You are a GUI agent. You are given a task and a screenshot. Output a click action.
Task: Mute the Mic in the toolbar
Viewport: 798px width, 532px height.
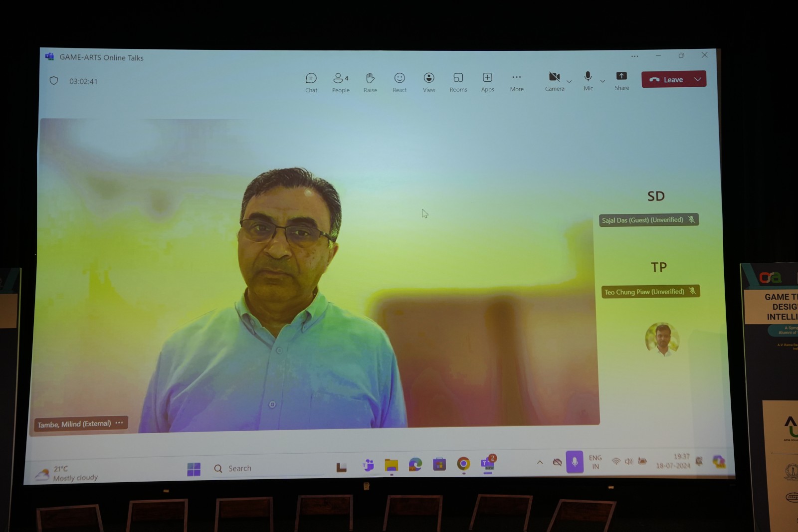588,81
